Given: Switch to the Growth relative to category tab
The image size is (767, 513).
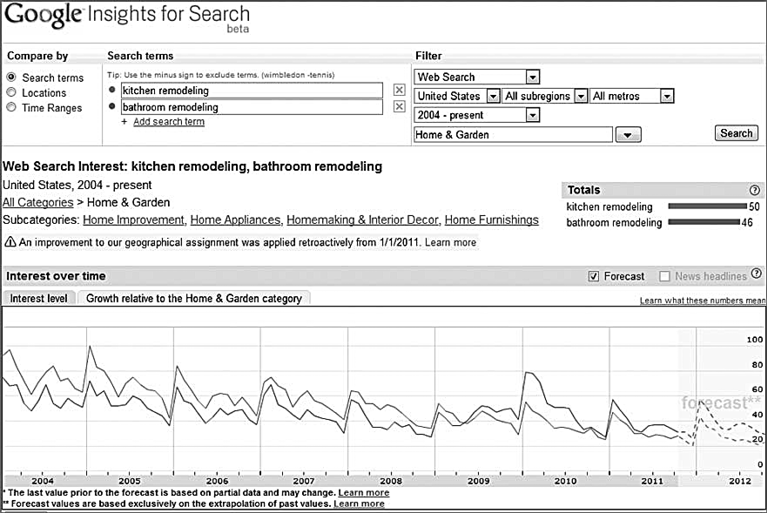Looking at the screenshot, I should (194, 298).
